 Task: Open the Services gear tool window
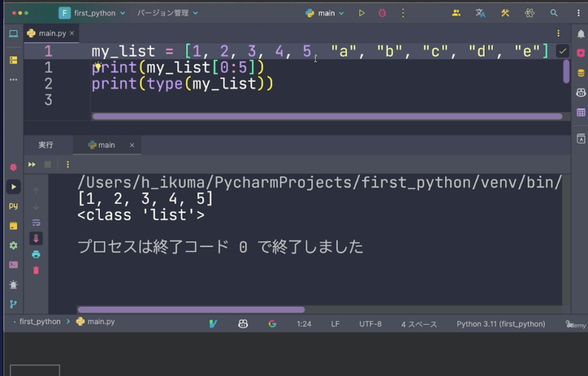(x=14, y=245)
